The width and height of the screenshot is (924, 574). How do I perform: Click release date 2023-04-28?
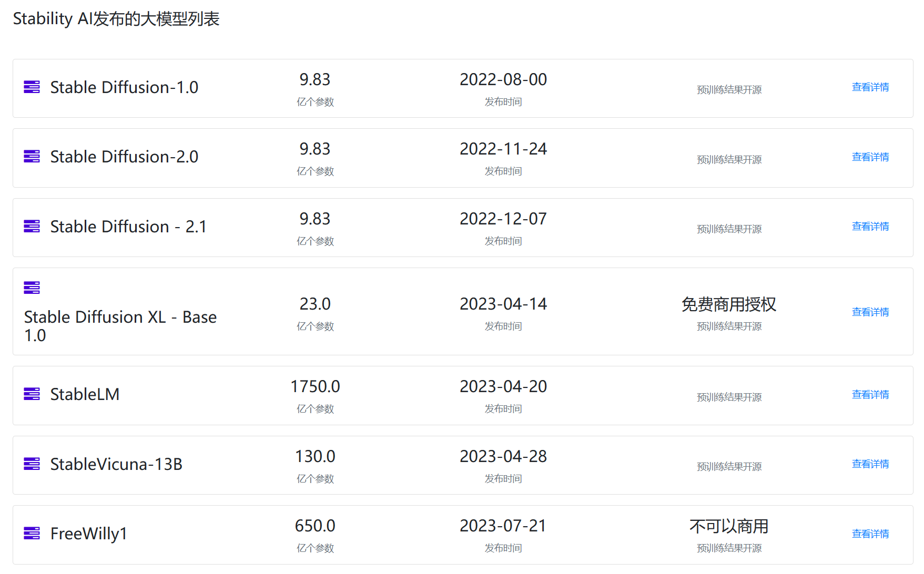point(503,456)
